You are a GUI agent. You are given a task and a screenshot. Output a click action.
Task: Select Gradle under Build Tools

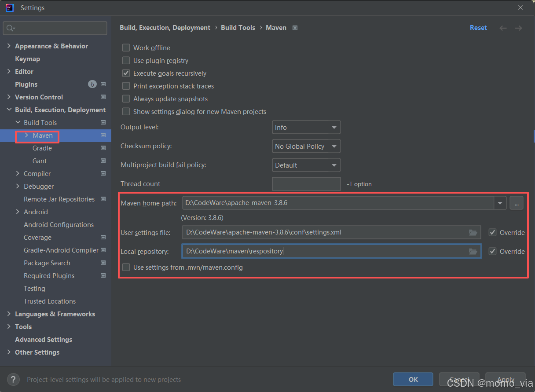42,148
